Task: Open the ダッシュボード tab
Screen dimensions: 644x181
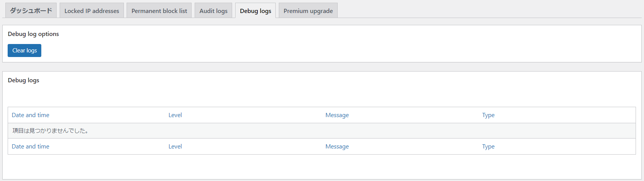Action: click(x=31, y=11)
